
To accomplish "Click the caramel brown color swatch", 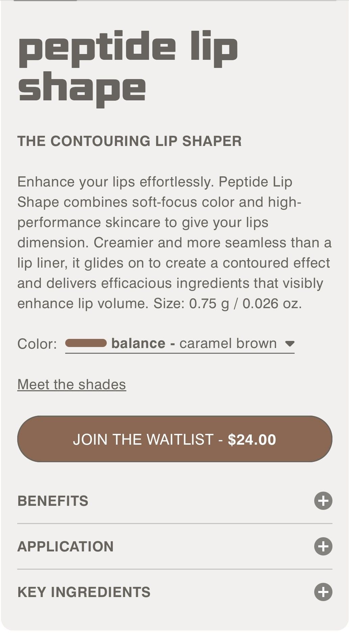I will tap(86, 343).
